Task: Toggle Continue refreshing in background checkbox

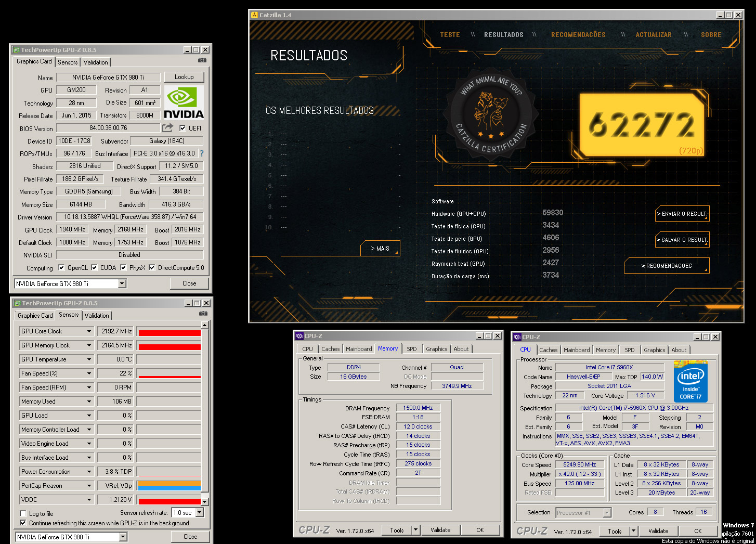Action: 23,523
